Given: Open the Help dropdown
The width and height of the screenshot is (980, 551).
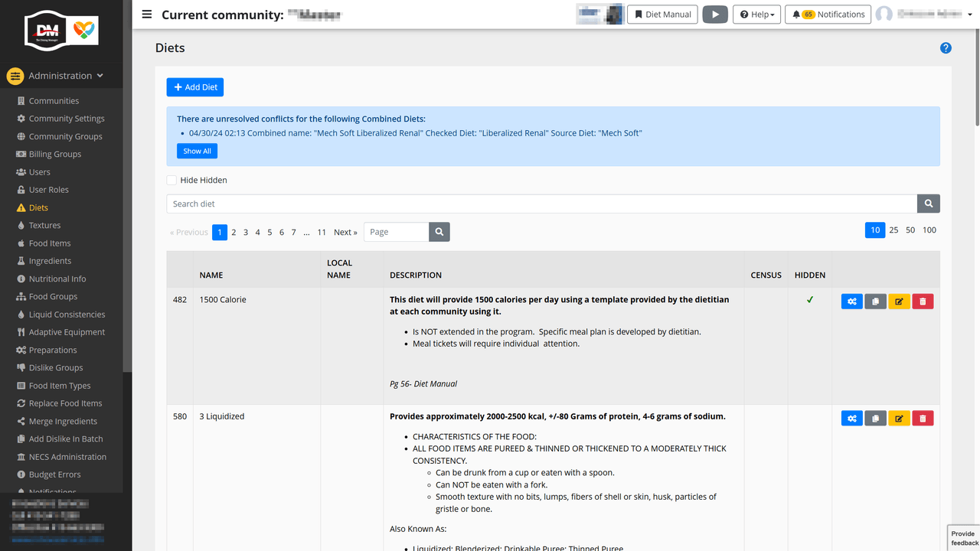Looking at the screenshot, I should [757, 15].
